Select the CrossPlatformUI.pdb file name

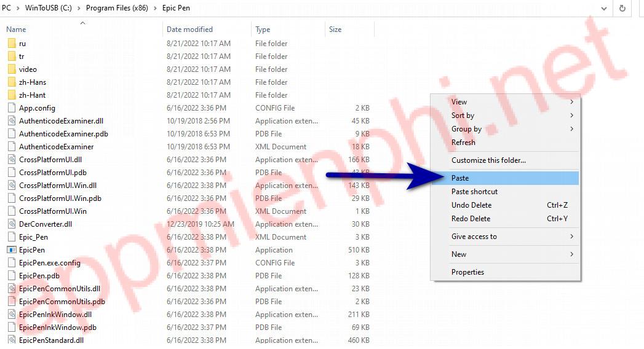(x=53, y=173)
